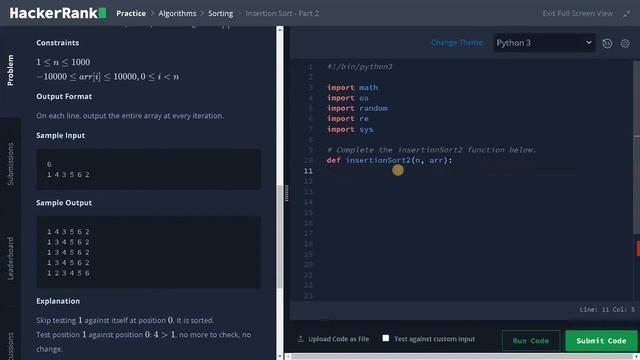Click sample input line '1 4 3 5 6 2'

[x=68, y=174]
